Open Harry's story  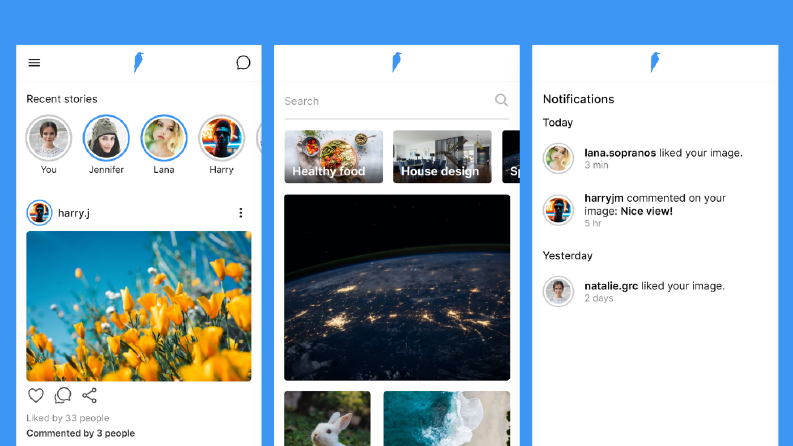point(222,138)
